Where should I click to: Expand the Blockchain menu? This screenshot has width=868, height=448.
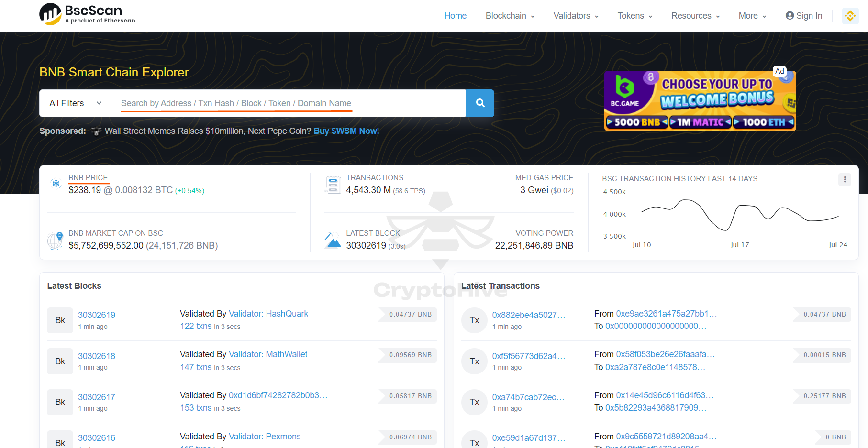510,16
